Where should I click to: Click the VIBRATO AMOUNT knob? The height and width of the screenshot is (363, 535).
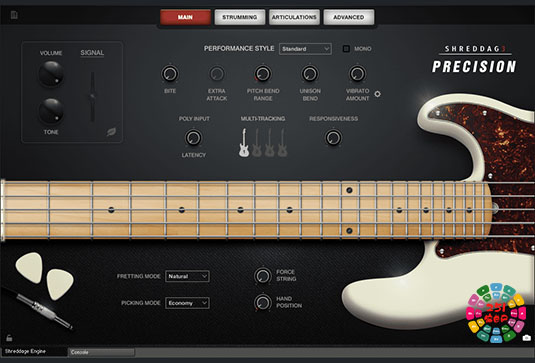[x=357, y=74]
